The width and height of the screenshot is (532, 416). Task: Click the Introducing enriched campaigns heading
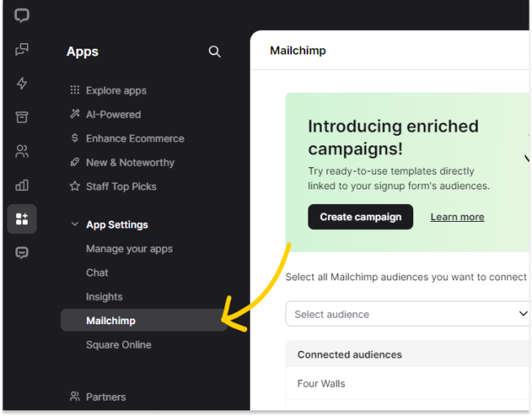(393, 137)
